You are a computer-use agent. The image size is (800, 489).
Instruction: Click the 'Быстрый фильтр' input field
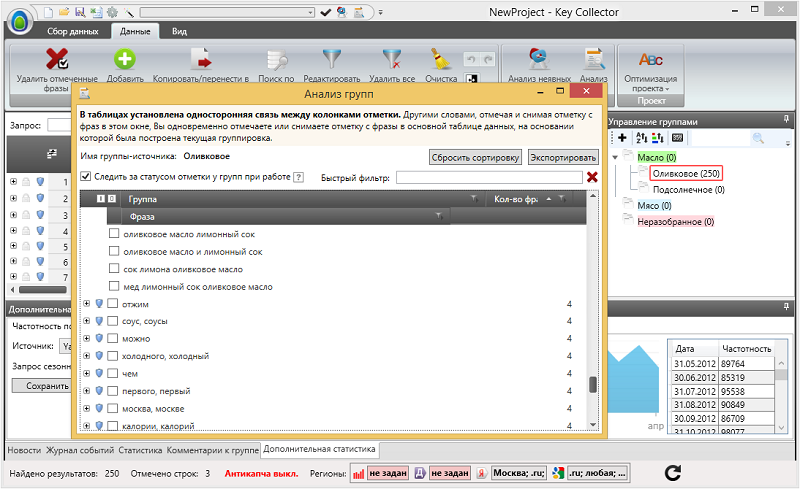click(489, 177)
